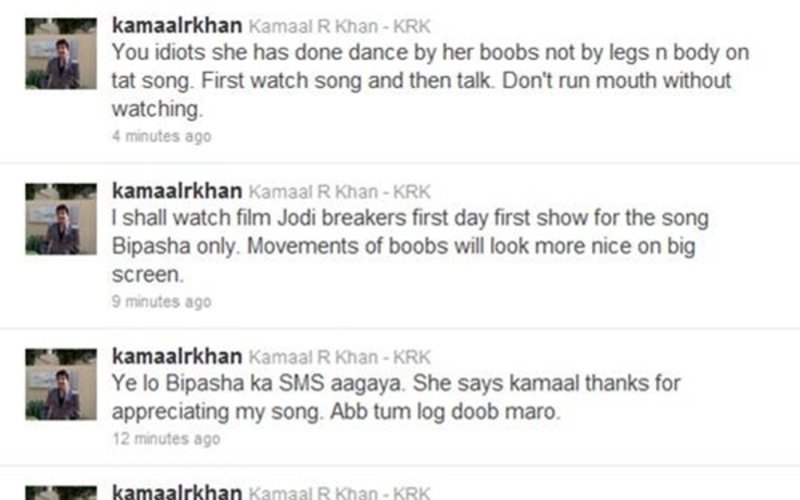
Task: Open avatar of the partially visible bottom tweet
Action: point(61,493)
